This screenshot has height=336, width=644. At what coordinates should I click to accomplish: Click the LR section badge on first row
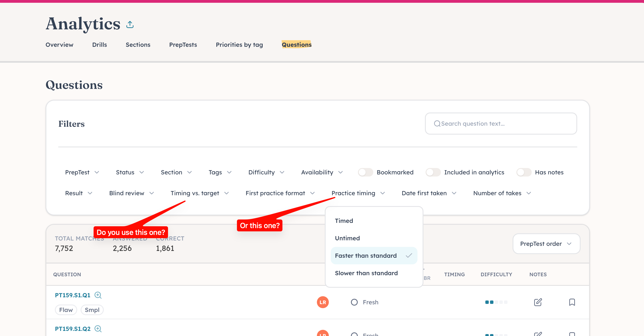click(x=323, y=302)
